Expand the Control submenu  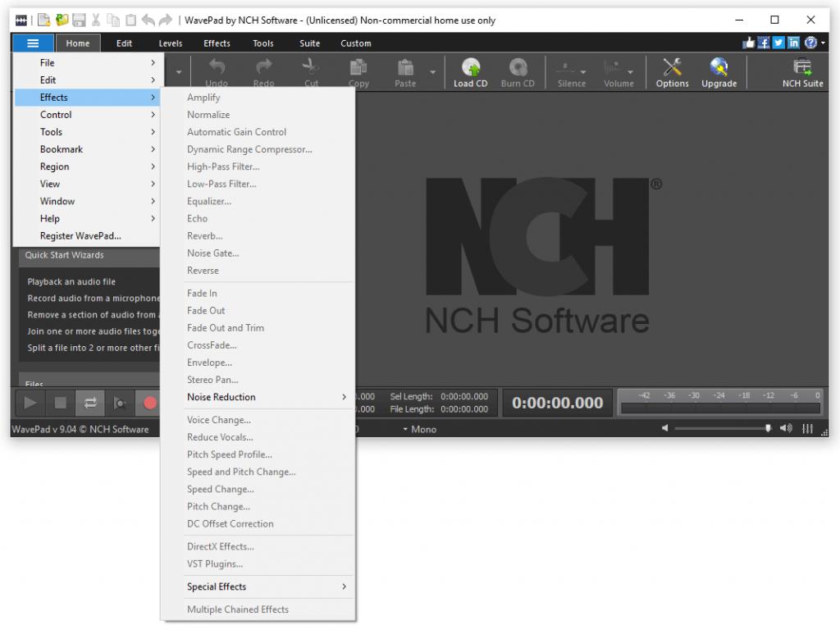[x=86, y=115]
